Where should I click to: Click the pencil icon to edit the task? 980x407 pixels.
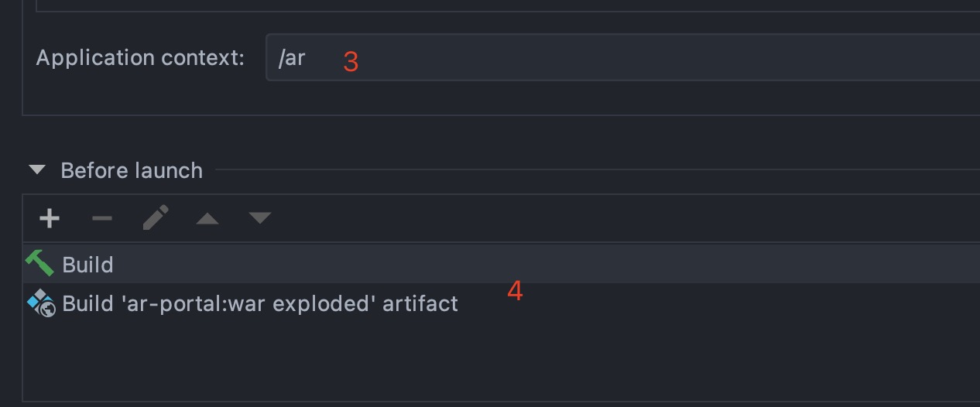(156, 218)
